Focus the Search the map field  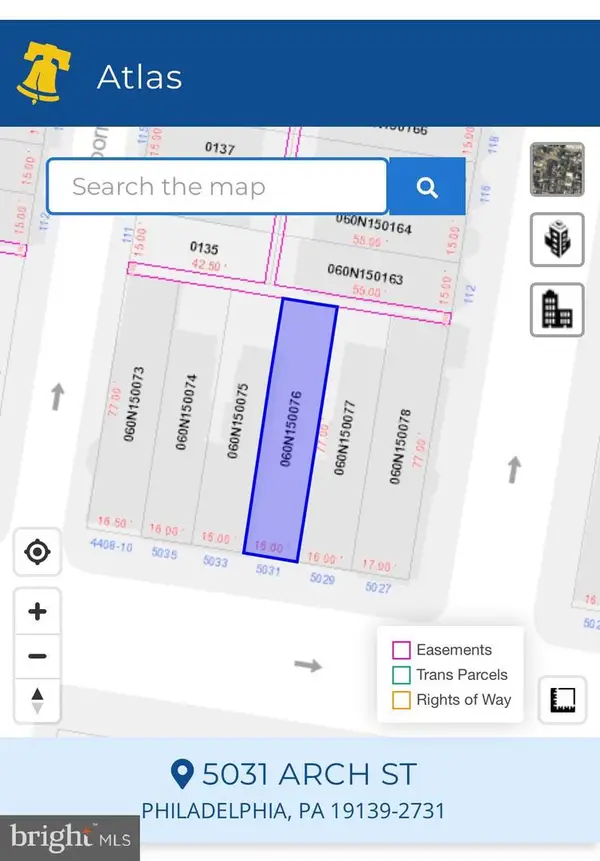217,187
